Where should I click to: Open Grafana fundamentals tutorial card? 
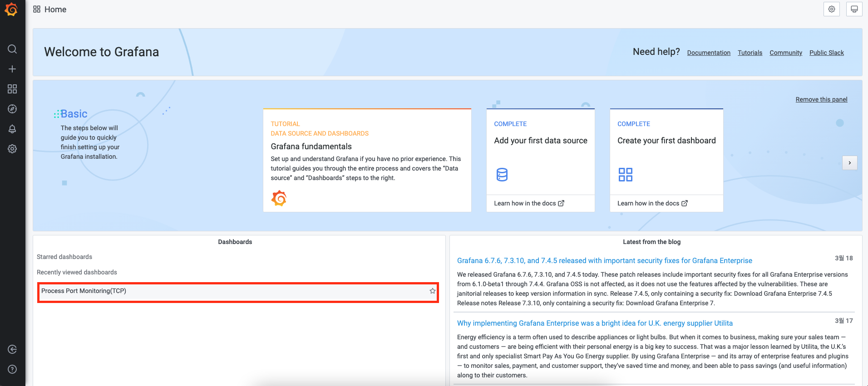pos(367,160)
